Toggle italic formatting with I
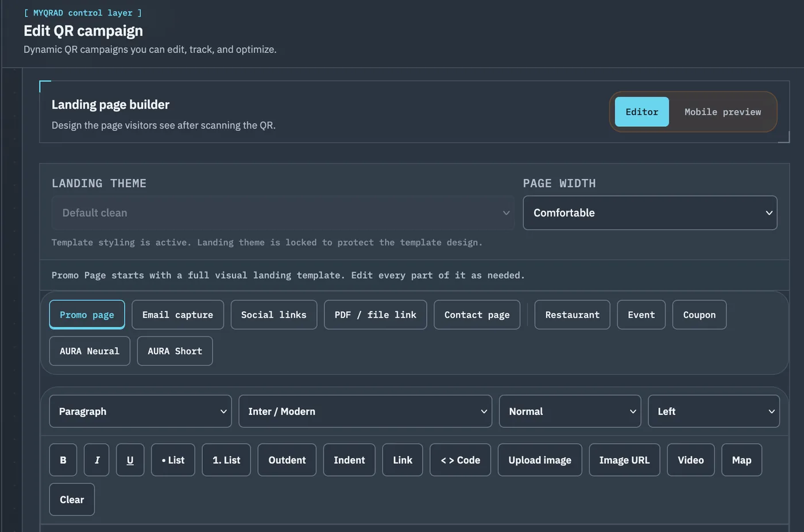 pos(96,460)
